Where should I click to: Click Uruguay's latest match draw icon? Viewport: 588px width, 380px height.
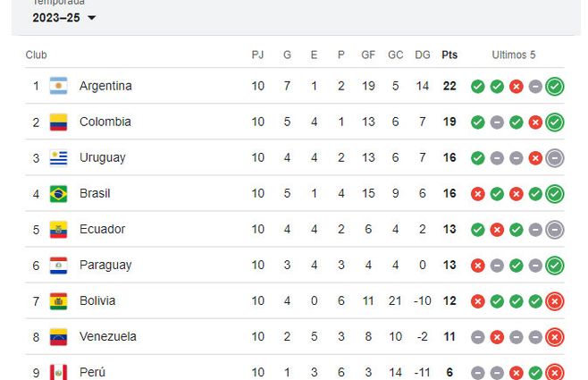pos(555,158)
